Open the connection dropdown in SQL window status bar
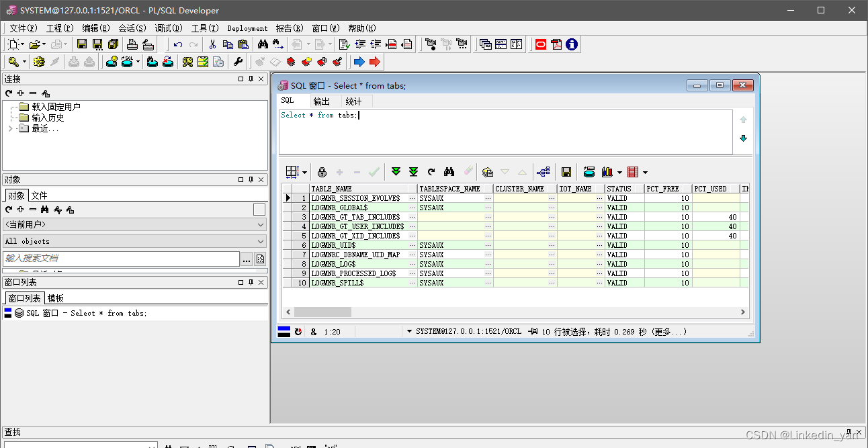This screenshot has height=448, width=868. (x=409, y=331)
